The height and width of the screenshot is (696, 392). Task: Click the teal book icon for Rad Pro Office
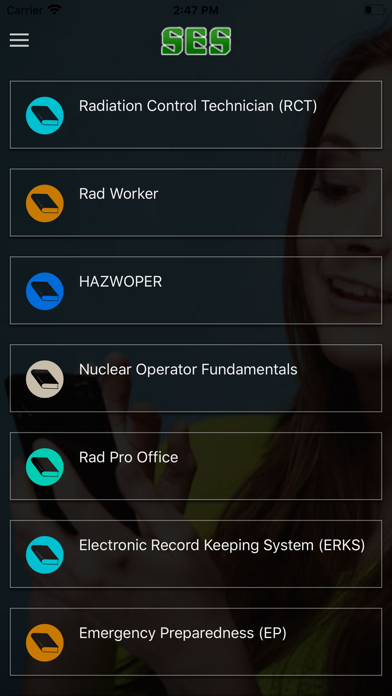pos(44,467)
